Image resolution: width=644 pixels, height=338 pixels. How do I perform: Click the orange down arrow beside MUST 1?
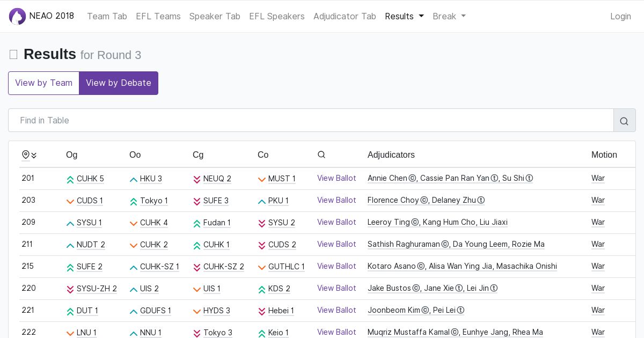click(262, 179)
